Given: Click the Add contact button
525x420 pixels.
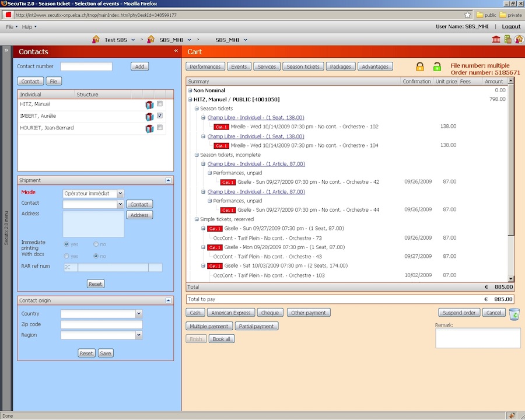Looking at the screenshot, I should [139, 66].
